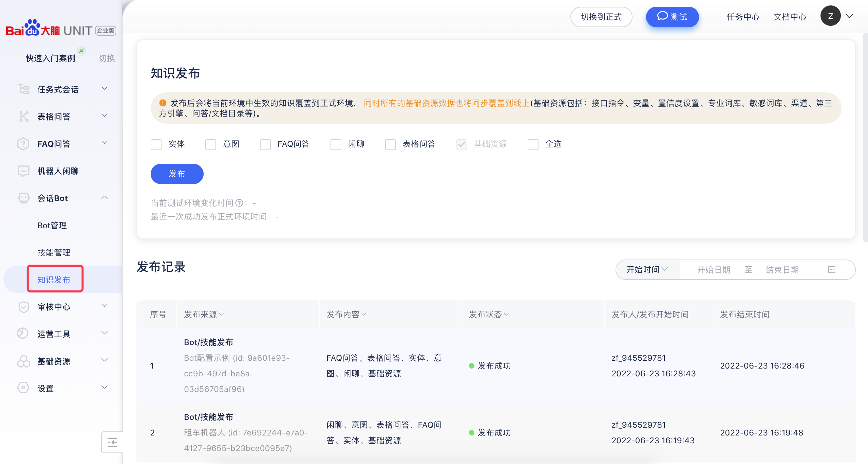Expand the 基础资源 sidebar chevron
Image resolution: width=868 pixels, height=464 pixels.
(x=105, y=360)
